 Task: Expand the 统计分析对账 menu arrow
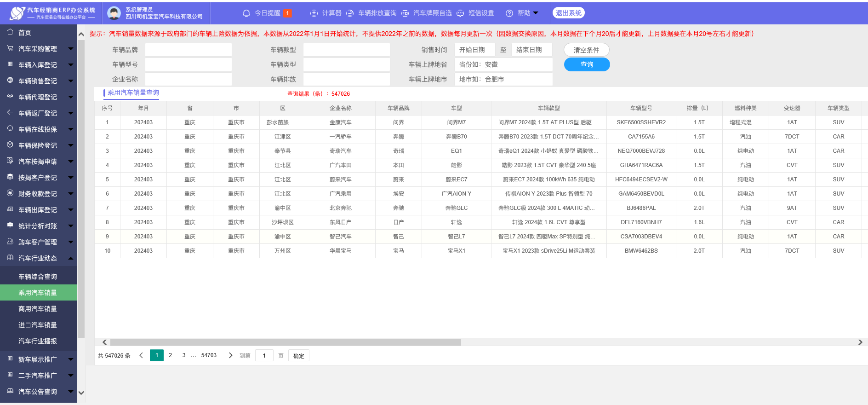click(70, 226)
